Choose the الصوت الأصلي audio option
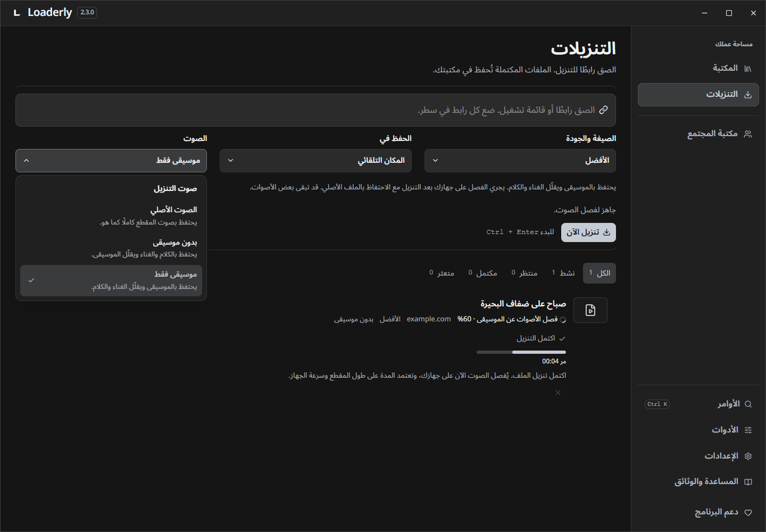The width and height of the screenshot is (766, 532). pyautogui.click(x=111, y=215)
